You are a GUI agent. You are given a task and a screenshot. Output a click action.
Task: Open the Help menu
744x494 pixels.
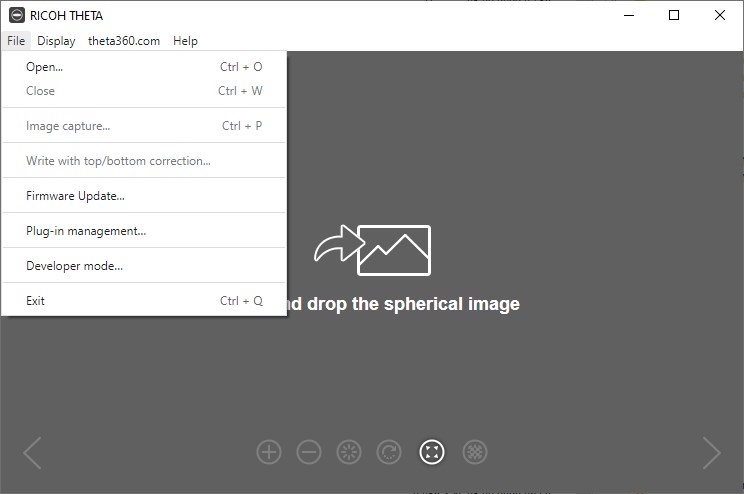(185, 41)
